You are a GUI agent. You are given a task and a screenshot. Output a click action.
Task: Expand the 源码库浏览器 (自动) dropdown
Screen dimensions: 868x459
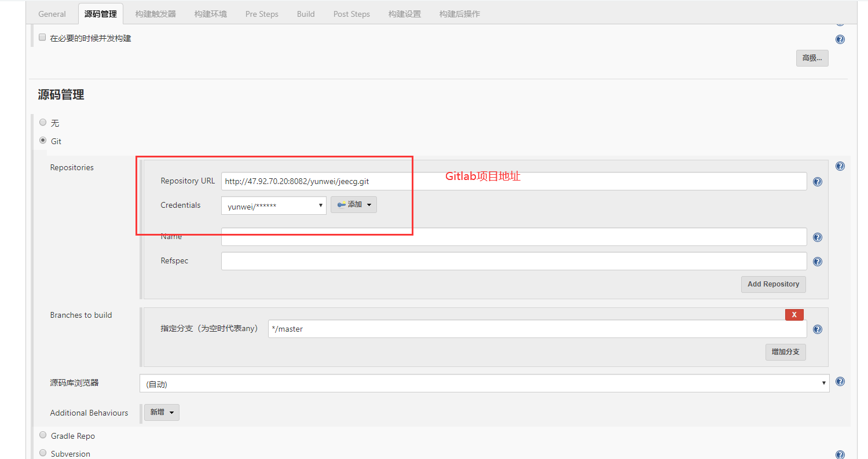(x=484, y=383)
